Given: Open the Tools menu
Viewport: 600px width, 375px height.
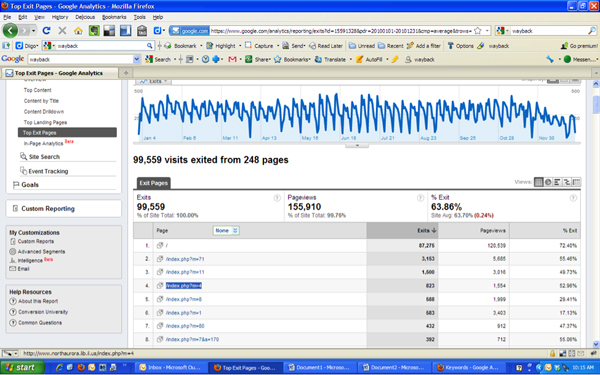Looking at the screenshot, I should [x=139, y=17].
